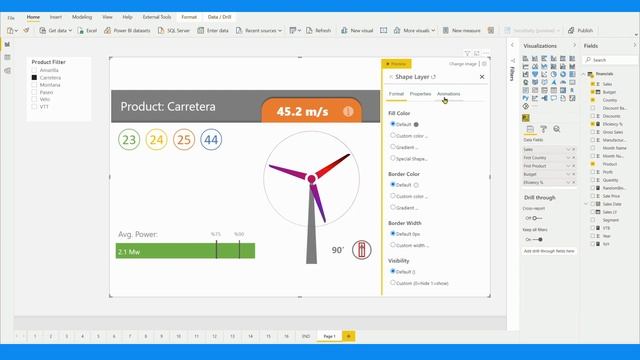Close the Shape Layer panel
Screen dimensions: 640x360
point(482,77)
